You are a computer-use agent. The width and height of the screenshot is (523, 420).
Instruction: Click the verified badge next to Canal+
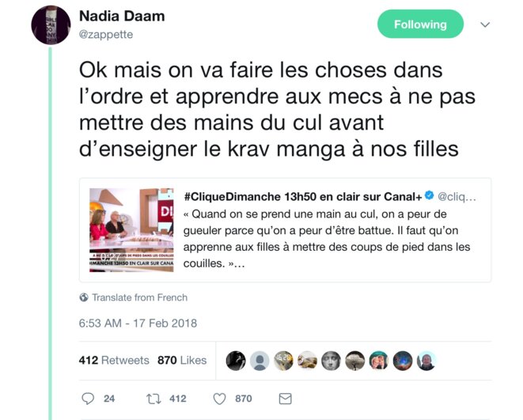[x=430, y=195]
